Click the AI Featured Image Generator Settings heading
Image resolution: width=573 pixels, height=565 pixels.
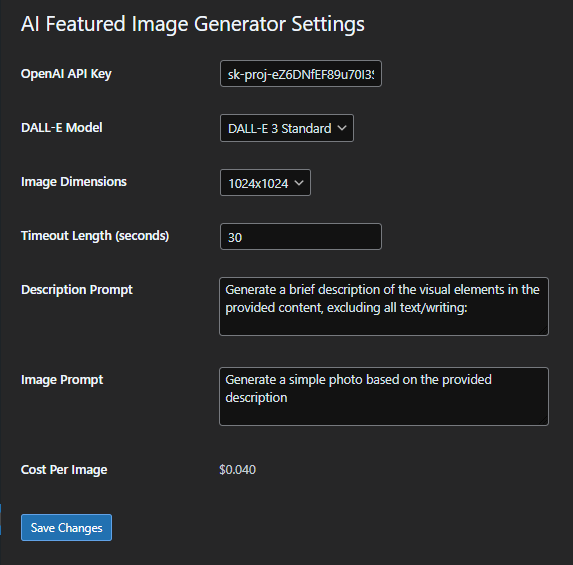click(193, 24)
